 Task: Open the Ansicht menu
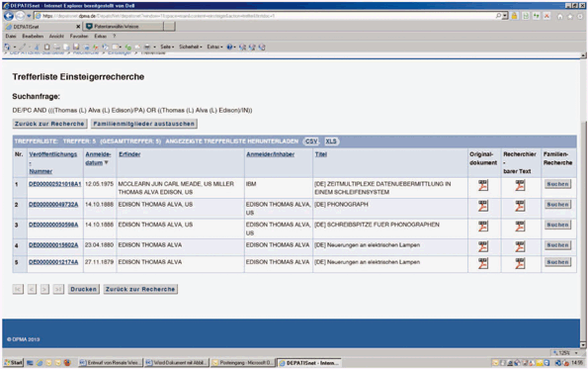[x=56, y=36]
